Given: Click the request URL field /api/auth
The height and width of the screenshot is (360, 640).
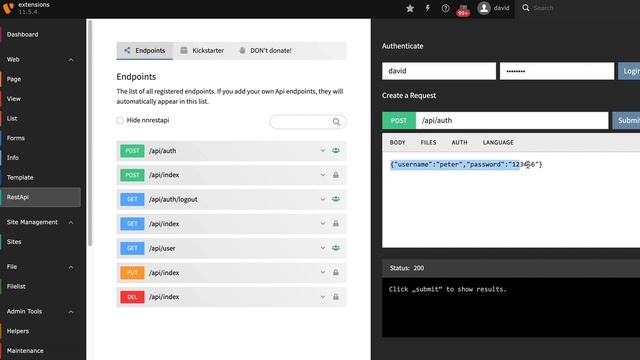Looking at the screenshot, I should 512,120.
